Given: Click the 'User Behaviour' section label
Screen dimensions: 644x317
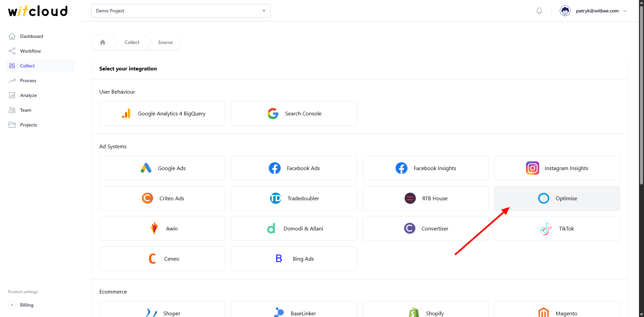Looking at the screenshot, I should pyautogui.click(x=117, y=92).
